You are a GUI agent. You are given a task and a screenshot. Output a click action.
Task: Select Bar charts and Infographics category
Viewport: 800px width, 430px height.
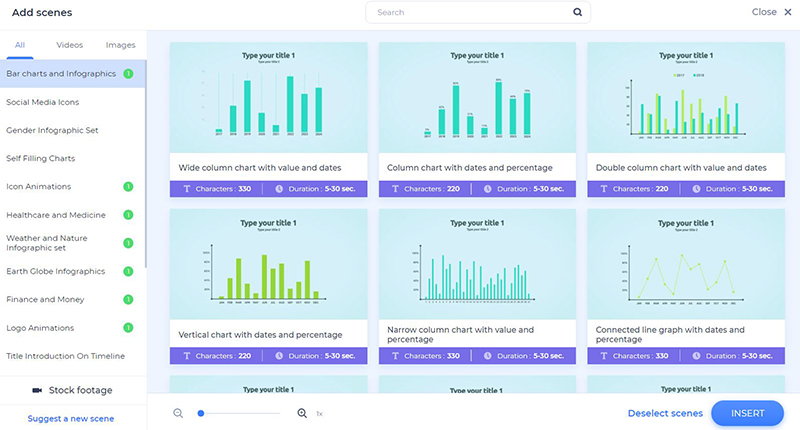click(x=72, y=73)
